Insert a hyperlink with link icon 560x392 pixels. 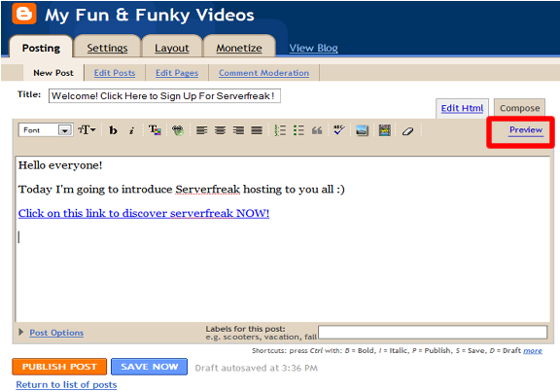178,130
